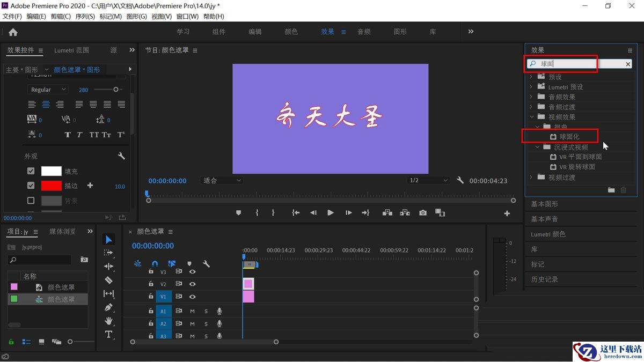Select the Hand tool
Image resolution: width=644 pixels, height=362 pixels.
(x=108, y=321)
